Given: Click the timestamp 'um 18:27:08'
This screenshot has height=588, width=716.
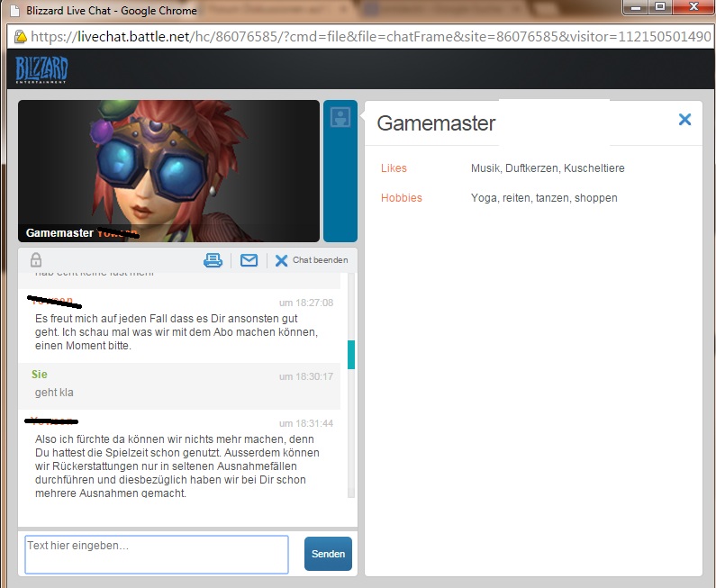Looking at the screenshot, I should point(306,303).
